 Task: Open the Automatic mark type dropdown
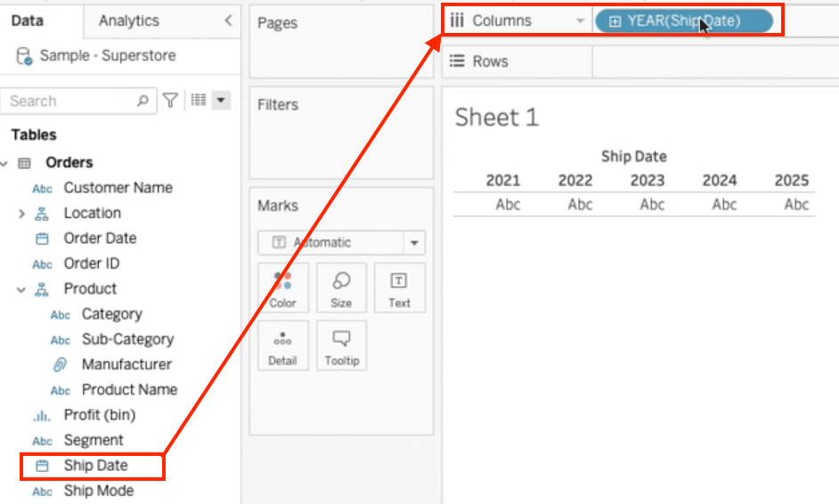coord(341,242)
